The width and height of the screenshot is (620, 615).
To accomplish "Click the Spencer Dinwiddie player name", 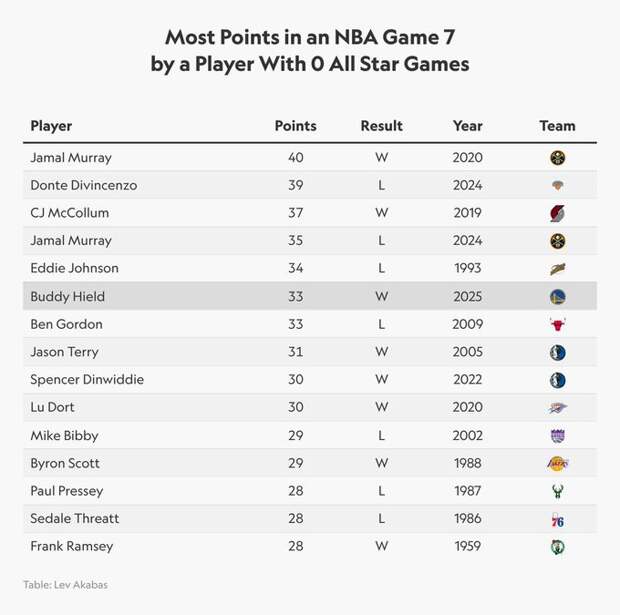I will 87,380.
